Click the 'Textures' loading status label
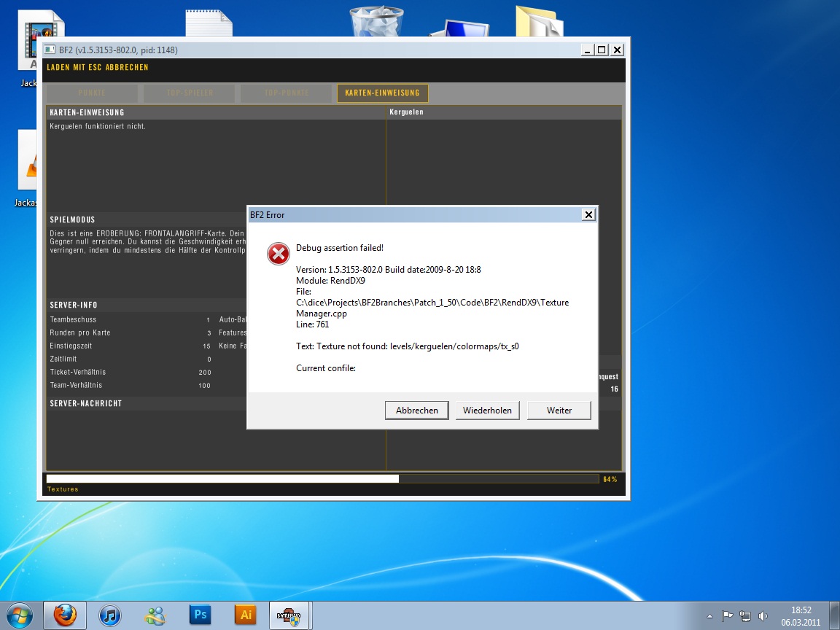The image size is (840, 630). coord(63,489)
